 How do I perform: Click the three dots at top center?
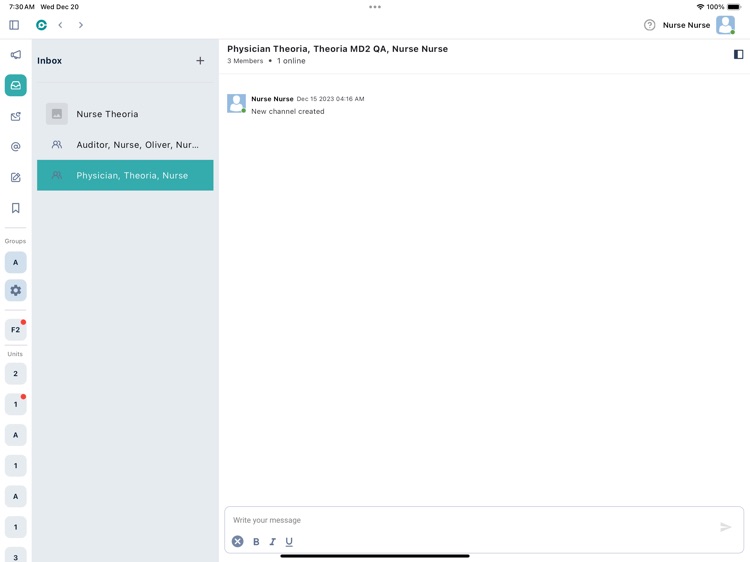pos(375,7)
